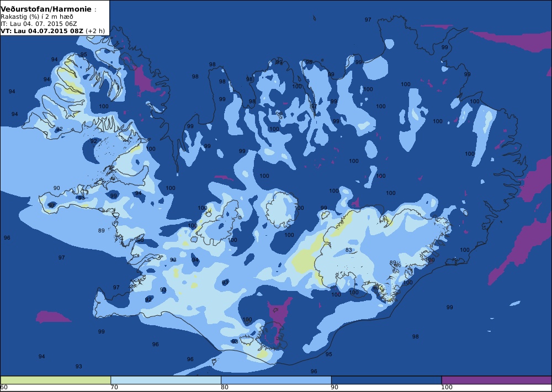Click the legend scale label 60
This screenshot has width=552, height=392.
point(4,388)
